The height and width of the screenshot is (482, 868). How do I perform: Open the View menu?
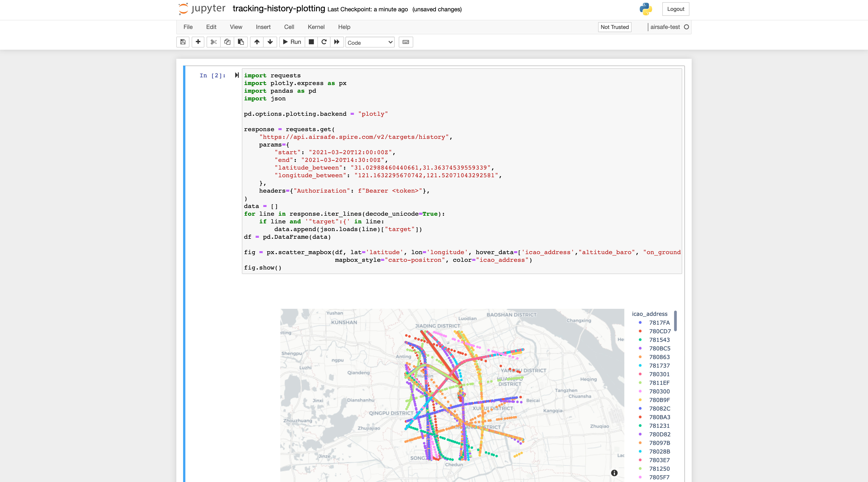[x=236, y=27]
